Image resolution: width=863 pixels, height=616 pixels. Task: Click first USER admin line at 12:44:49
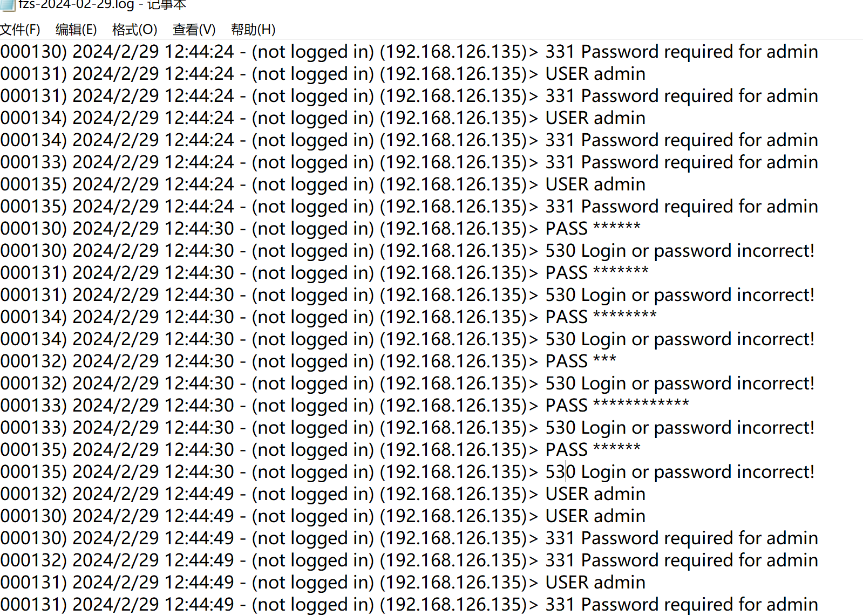click(x=323, y=494)
